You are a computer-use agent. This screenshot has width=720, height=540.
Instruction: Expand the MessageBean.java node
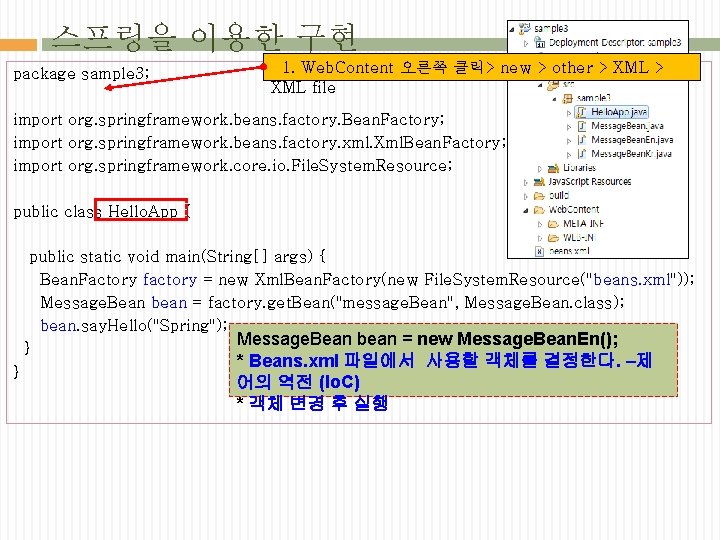[x=569, y=127]
